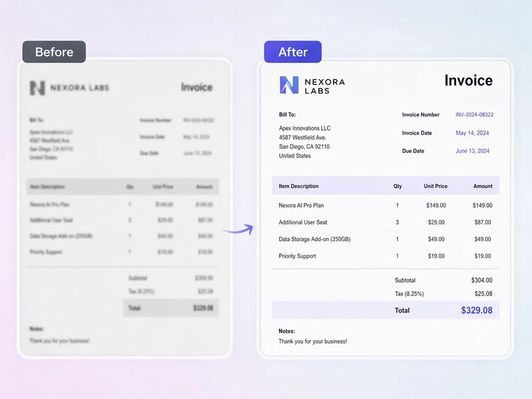Image resolution: width=532 pixels, height=399 pixels.
Task: Click 'Tax (8.25%)' in After invoice
Action: 409,294
